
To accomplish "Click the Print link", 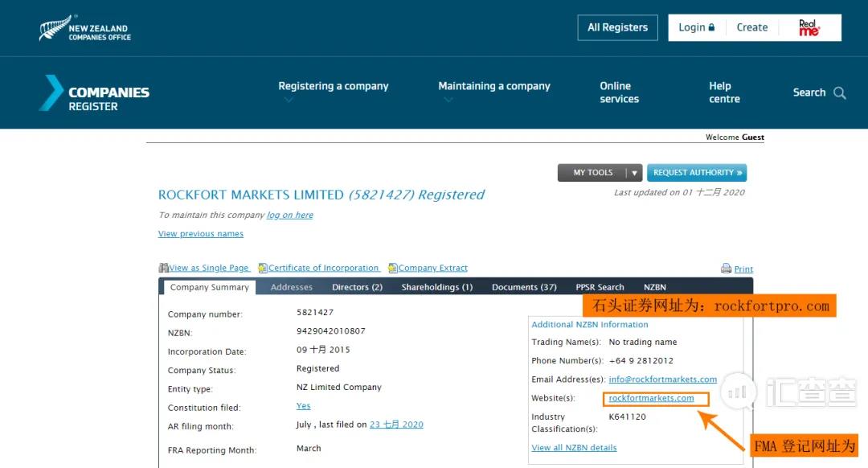I will [743, 269].
